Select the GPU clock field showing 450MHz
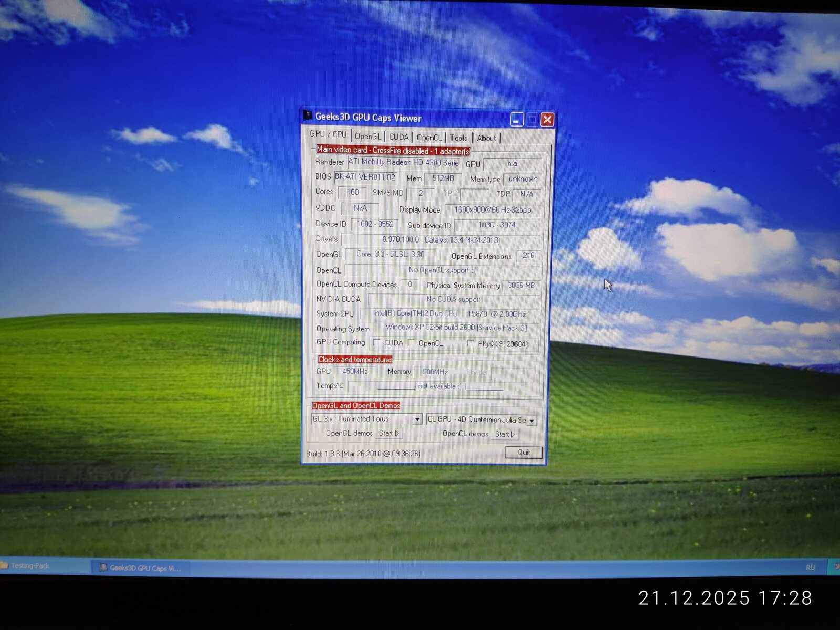 355,372
